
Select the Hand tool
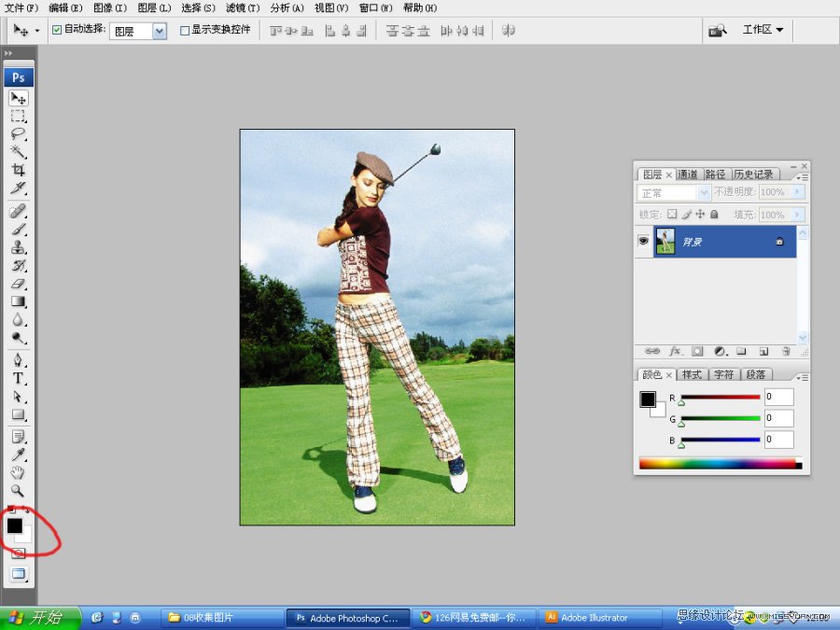tap(18, 472)
